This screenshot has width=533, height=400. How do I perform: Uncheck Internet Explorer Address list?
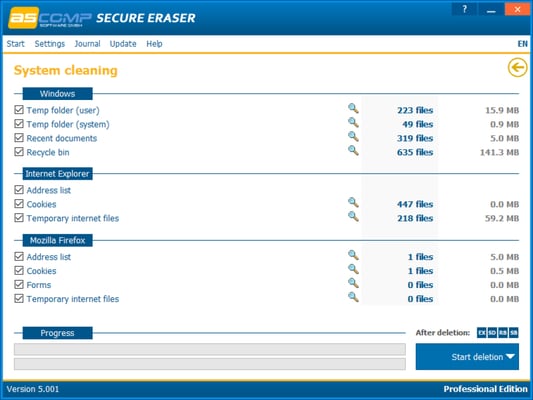tap(19, 190)
